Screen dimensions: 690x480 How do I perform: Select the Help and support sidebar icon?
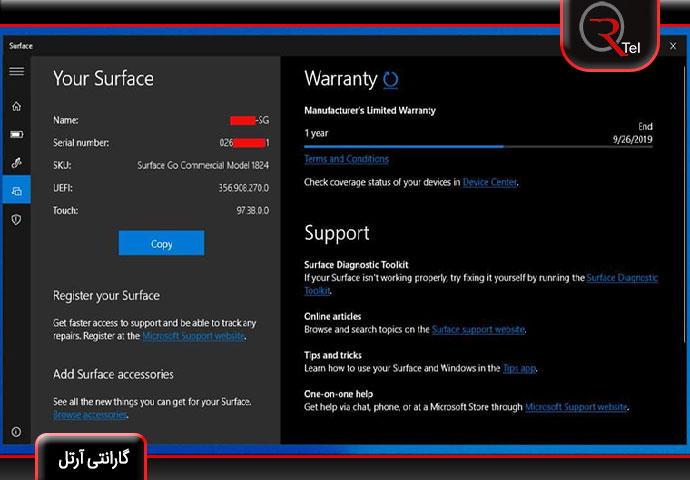[x=16, y=191]
